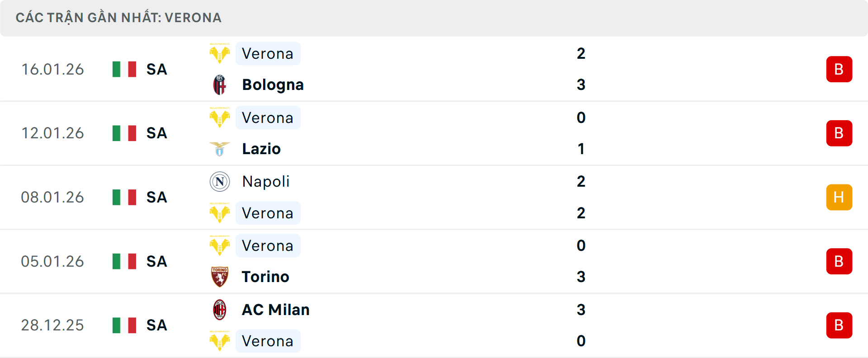The image size is (868, 358).
Task: Open the AC Milan team link
Action: [276, 310]
